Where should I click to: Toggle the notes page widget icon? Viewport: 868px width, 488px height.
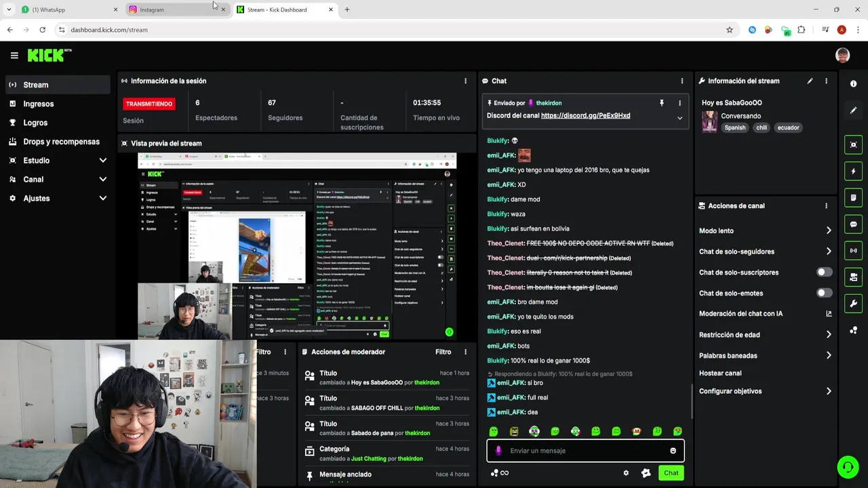pos(853,198)
